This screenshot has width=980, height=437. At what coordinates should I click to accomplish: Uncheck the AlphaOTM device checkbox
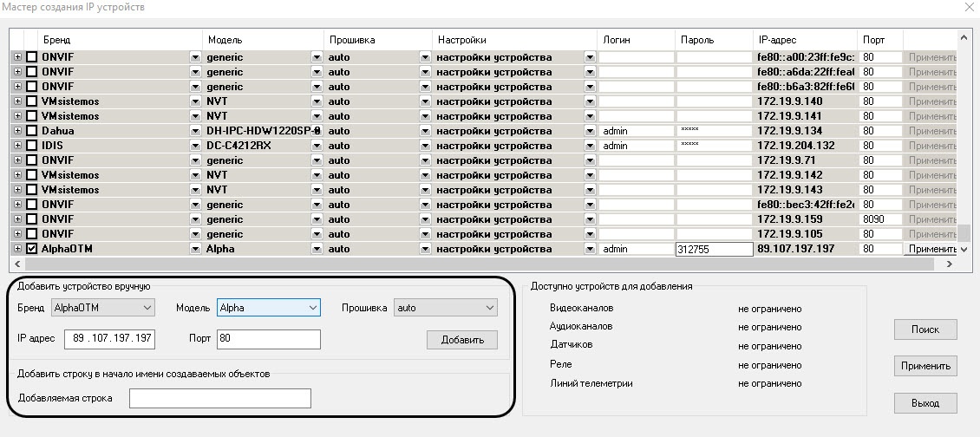[32, 249]
